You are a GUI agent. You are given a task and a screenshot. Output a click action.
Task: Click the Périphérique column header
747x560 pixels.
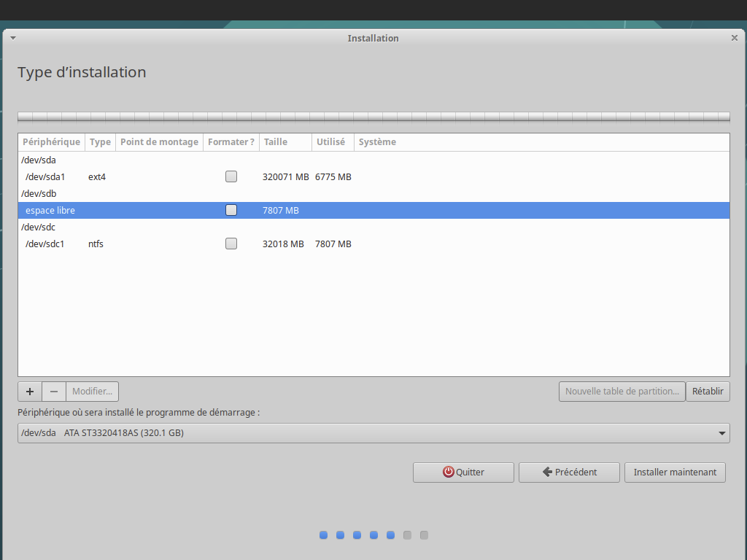point(51,142)
